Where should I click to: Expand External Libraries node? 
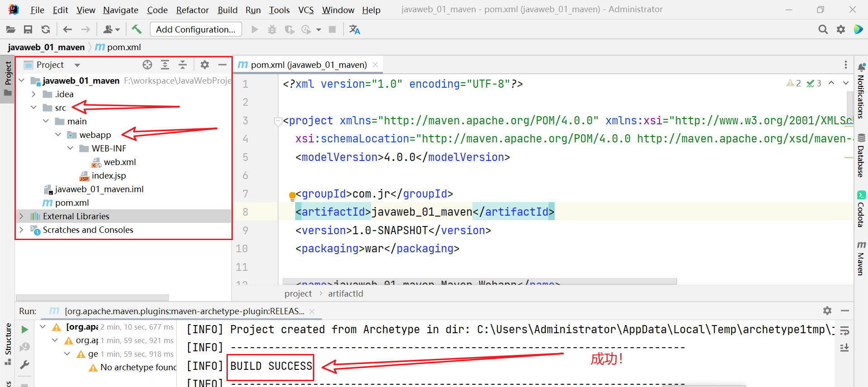22,216
